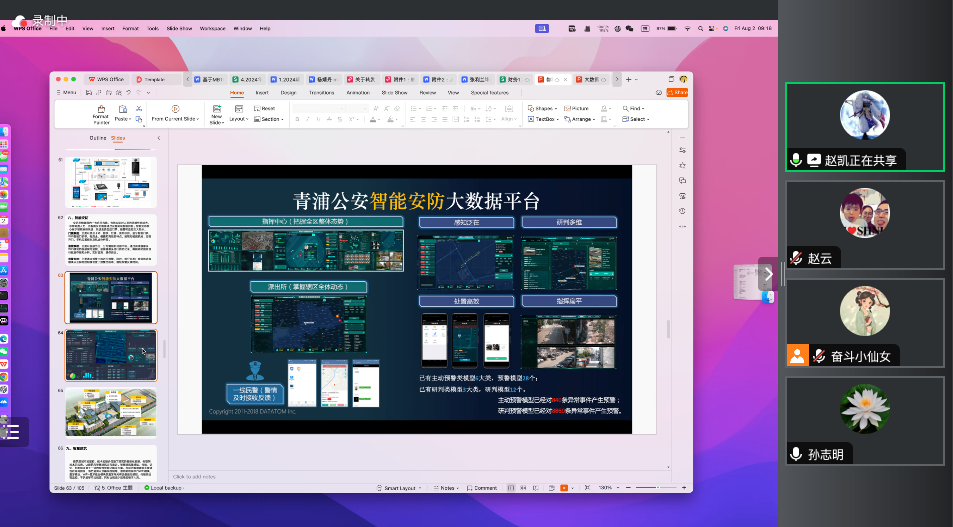The width and height of the screenshot is (953, 527).
Task: Toggle the Notes pane in status bar
Action: point(447,488)
